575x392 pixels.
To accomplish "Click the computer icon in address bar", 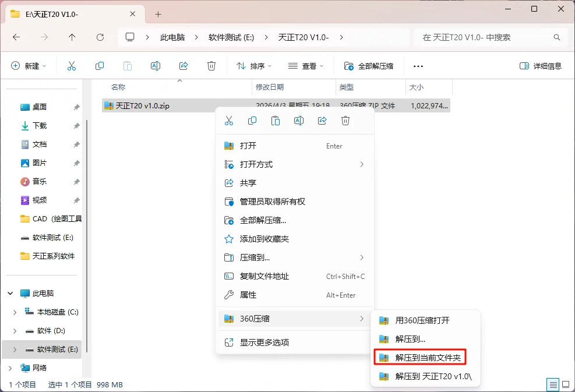I will coord(130,37).
